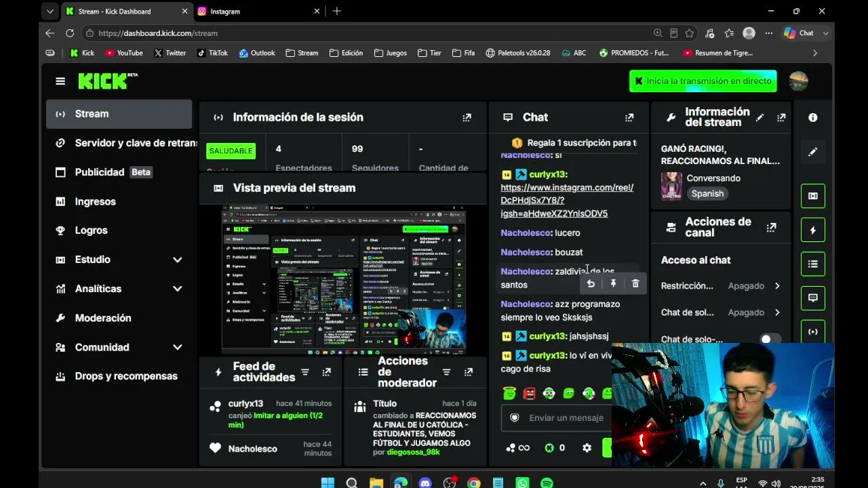Click the stream preview thumbnail
The width and height of the screenshot is (868, 488).
coord(343,279)
